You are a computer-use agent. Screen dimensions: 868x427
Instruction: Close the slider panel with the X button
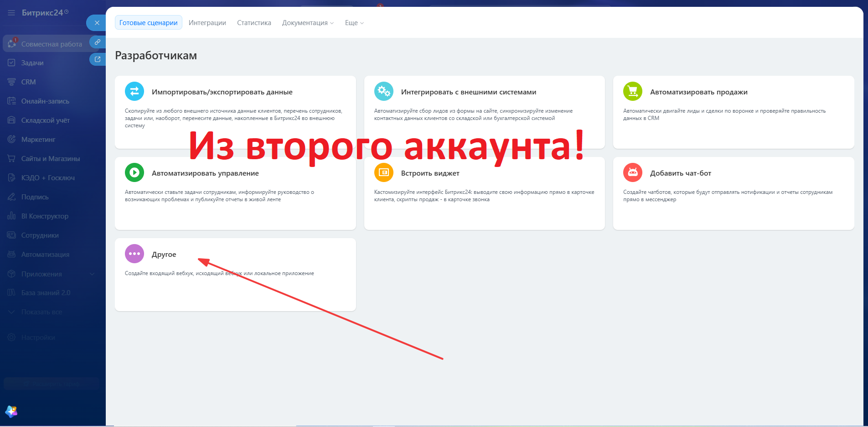click(x=97, y=23)
